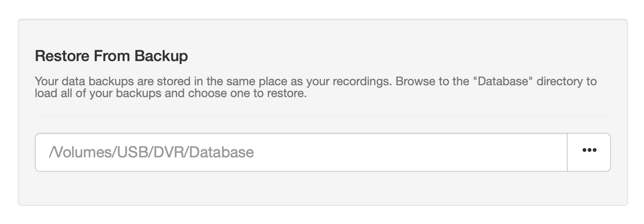The height and width of the screenshot is (224, 644).
Task: Click "DVR" in the path placeholder
Action: [x=164, y=152]
